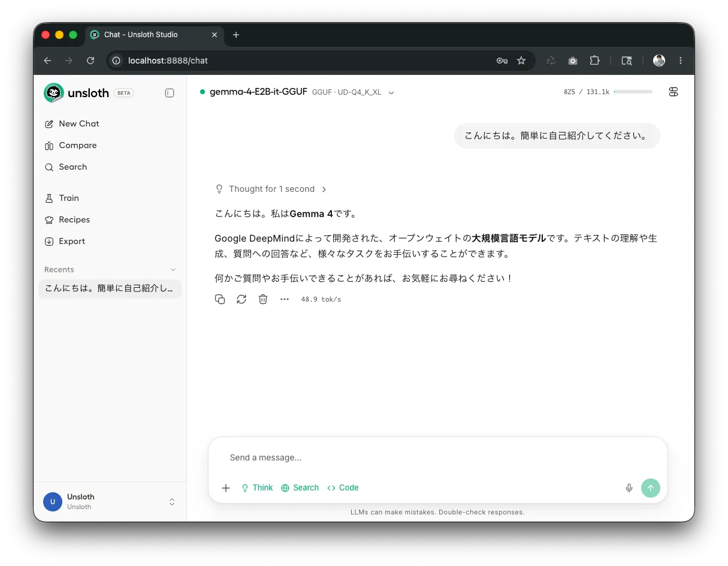Click the green send arrow button

(x=651, y=488)
